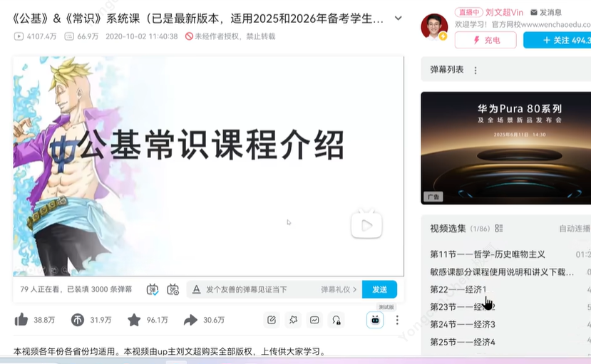The width and height of the screenshot is (591, 364).
Task: Click the headphone listen-mode icon
Action: point(336,320)
